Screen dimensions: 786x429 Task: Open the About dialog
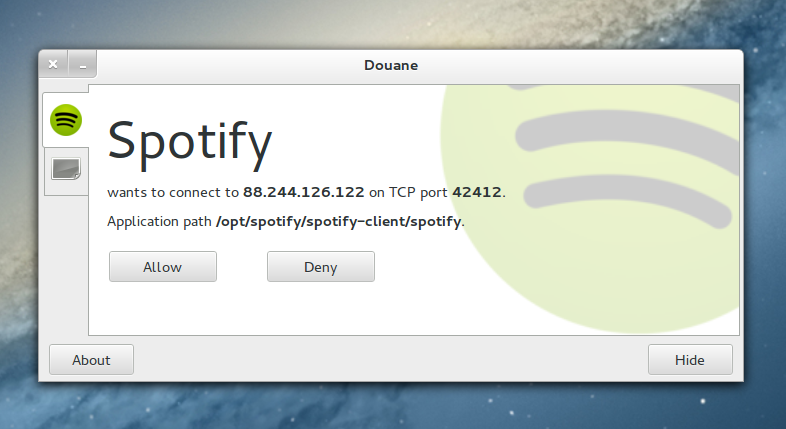[91, 360]
